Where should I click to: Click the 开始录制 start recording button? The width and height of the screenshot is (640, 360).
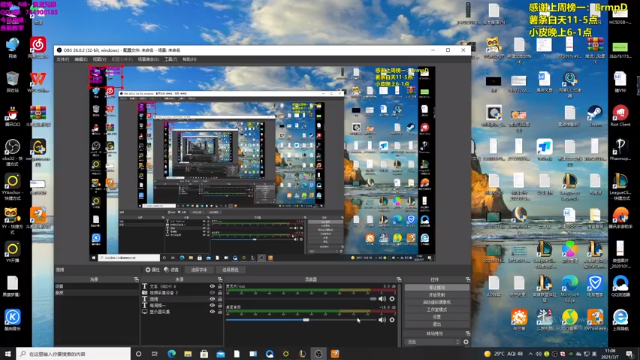tap(437, 295)
